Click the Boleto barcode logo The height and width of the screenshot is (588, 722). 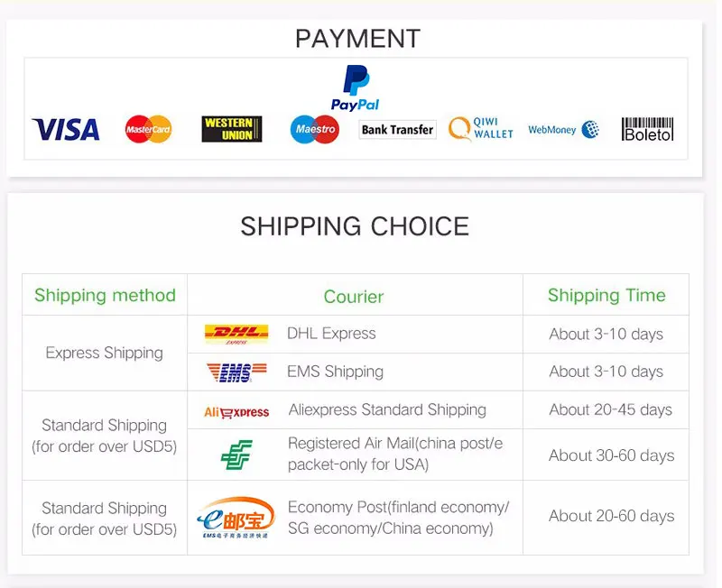coord(647,129)
